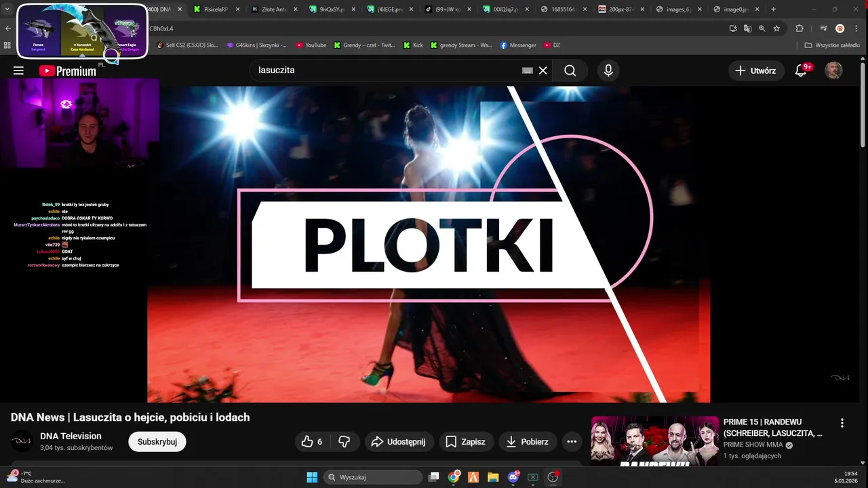Open DNA Television channel avatar

click(x=22, y=441)
